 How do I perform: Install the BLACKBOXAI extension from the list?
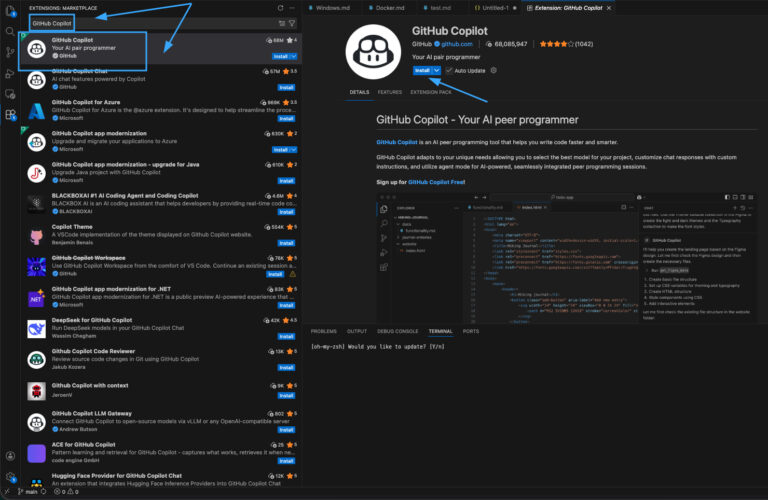[x=286, y=212]
